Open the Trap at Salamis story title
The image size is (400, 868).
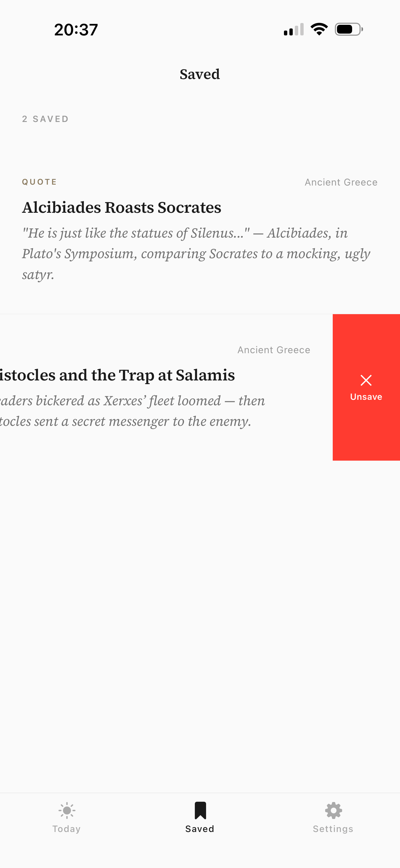pos(117,375)
